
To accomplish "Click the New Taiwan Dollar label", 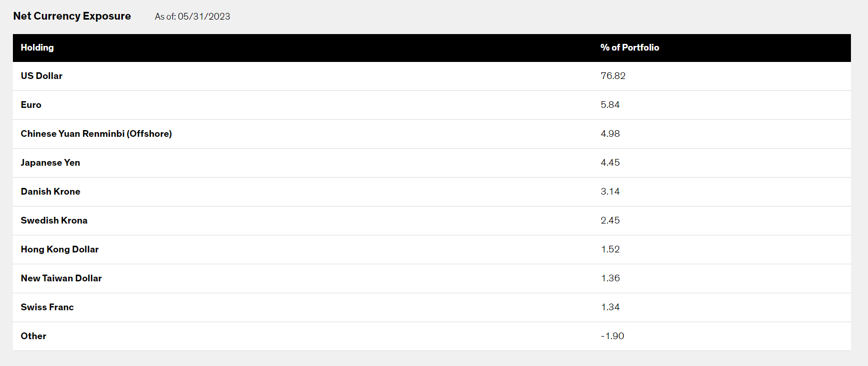I will click(61, 278).
